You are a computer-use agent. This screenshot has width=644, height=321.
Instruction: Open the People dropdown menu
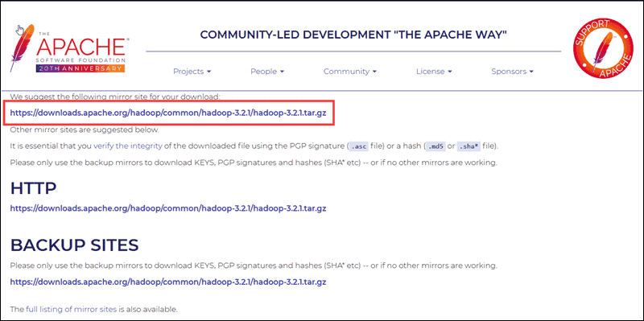[x=267, y=72]
